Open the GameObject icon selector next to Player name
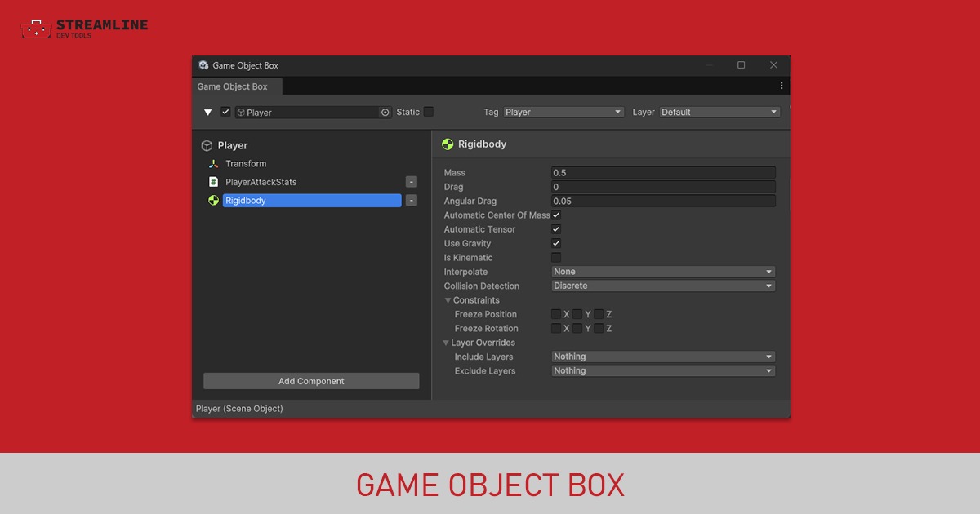Viewport: 980px width, 514px height. point(385,112)
